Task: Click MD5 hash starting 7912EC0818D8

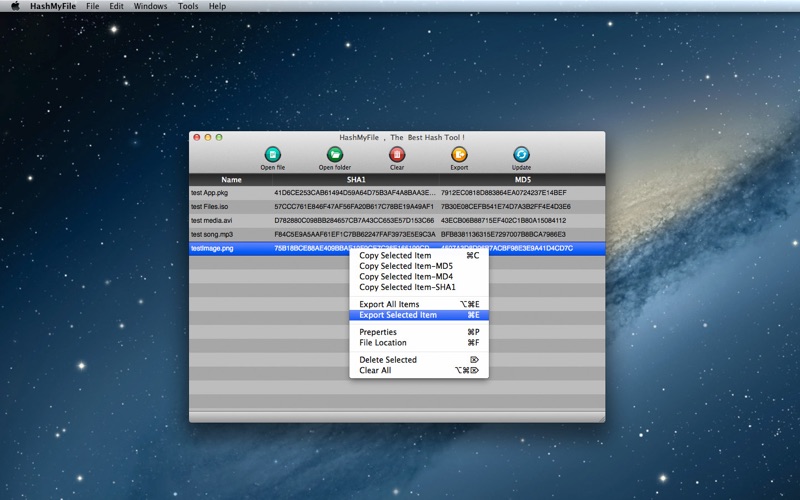Action: [x=504, y=193]
